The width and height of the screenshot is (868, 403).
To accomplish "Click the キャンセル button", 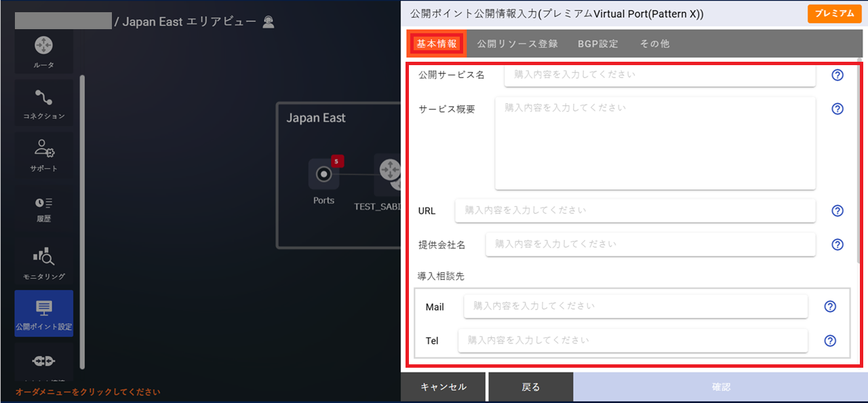I will tap(444, 386).
